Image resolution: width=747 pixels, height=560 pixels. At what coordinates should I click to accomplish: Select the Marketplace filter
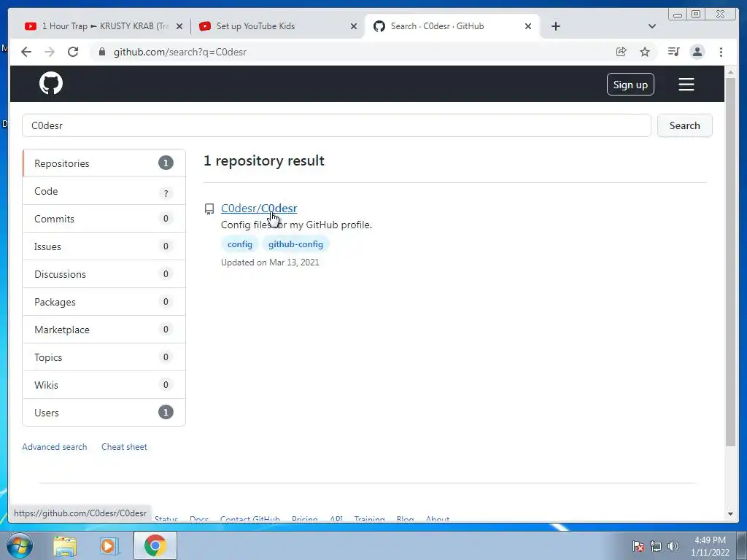tap(104, 329)
